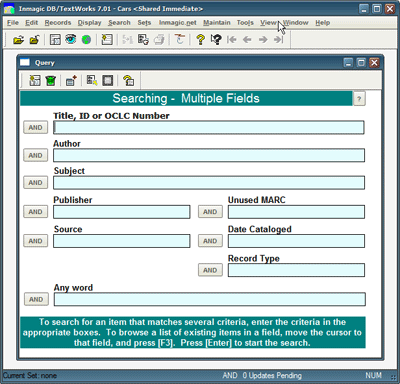Focus the Title, ID or OCLC Number box

209,128
